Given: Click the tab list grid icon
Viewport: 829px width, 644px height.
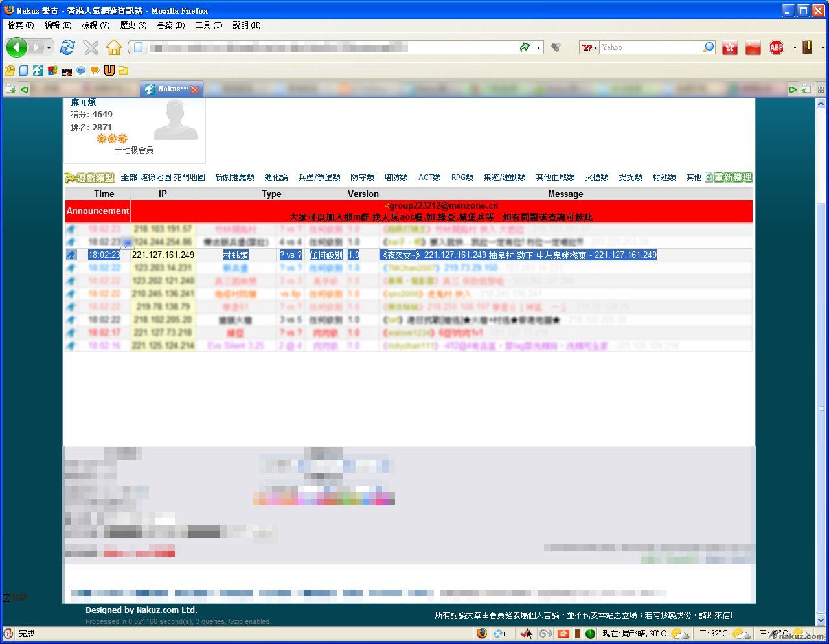Looking at the screenshot, I should pos(821,89).
